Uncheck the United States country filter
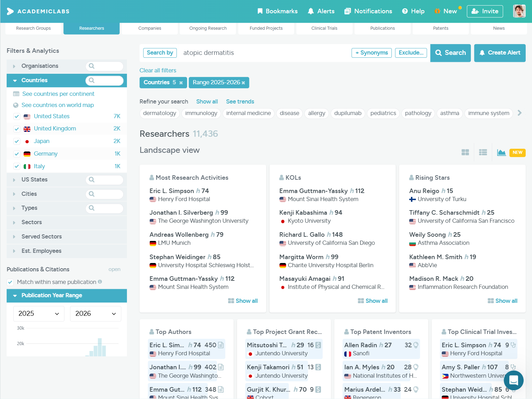 pos(17,116)
